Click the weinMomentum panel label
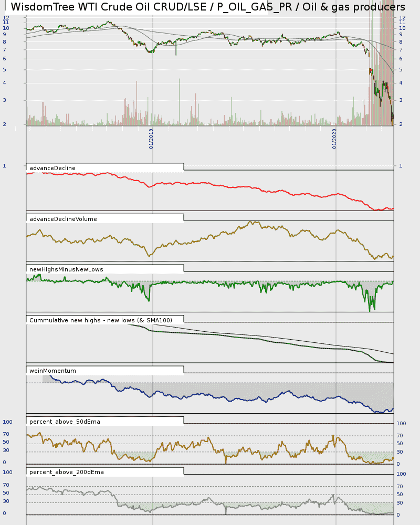 click(x=52, y=371)
